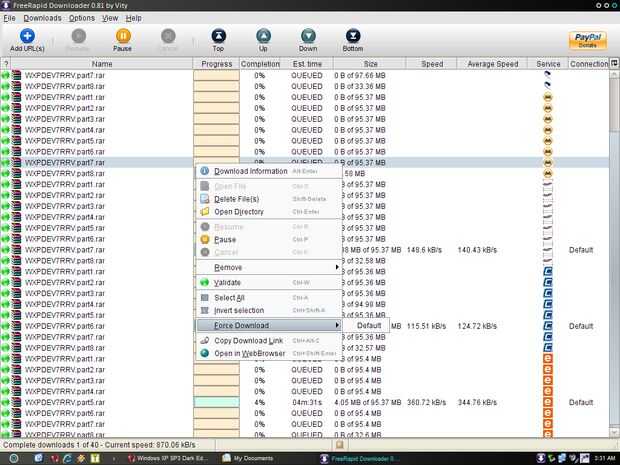Sort by the Name column header

(102, 64)
